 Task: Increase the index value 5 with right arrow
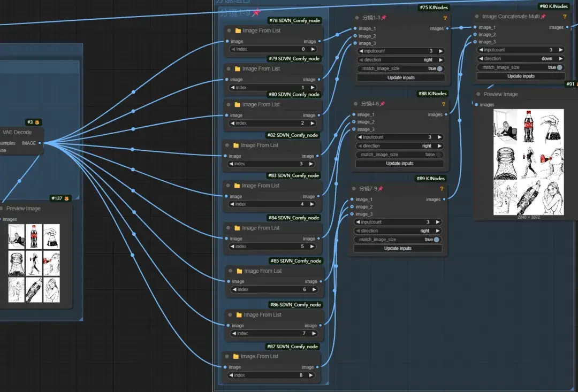312,247
